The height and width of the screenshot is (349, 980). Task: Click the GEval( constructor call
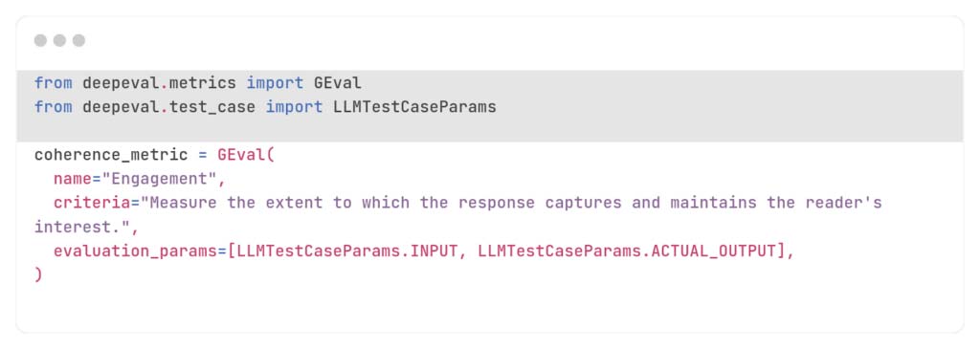(x=246, y=155)
